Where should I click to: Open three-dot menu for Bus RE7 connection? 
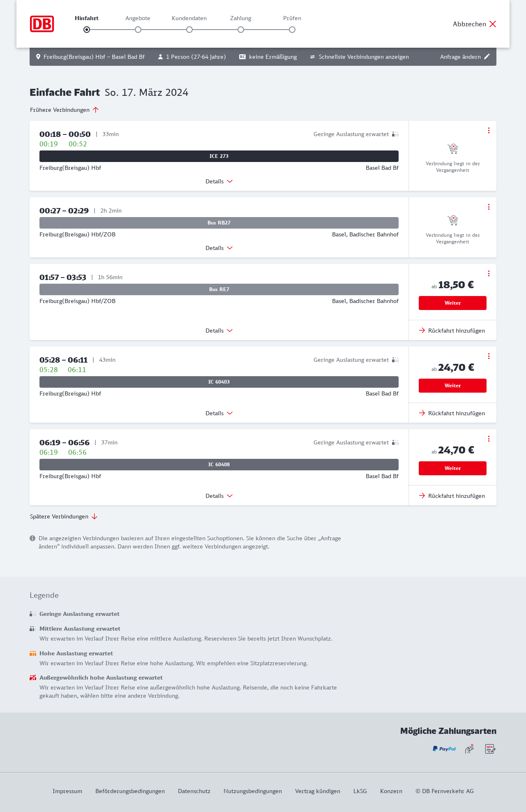[489, 273]
